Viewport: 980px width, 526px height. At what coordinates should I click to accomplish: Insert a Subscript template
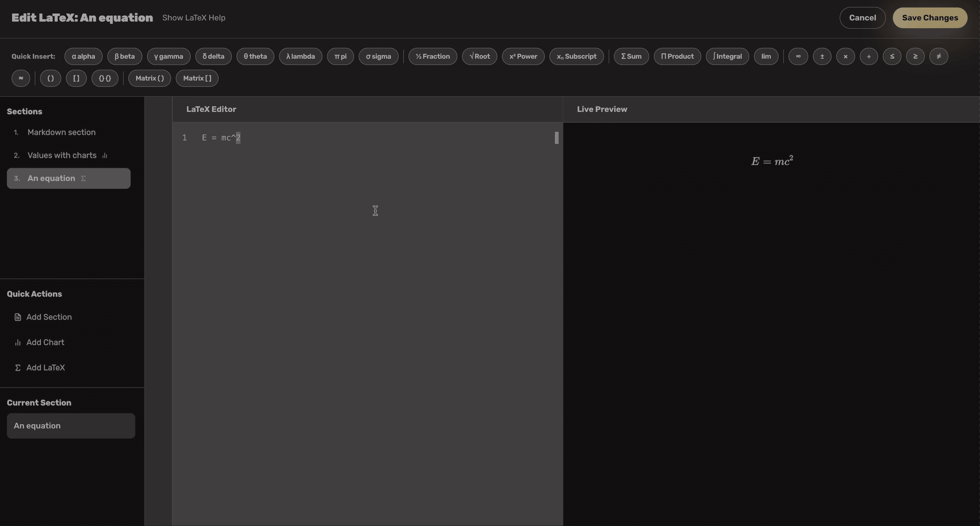coord(576,56)
